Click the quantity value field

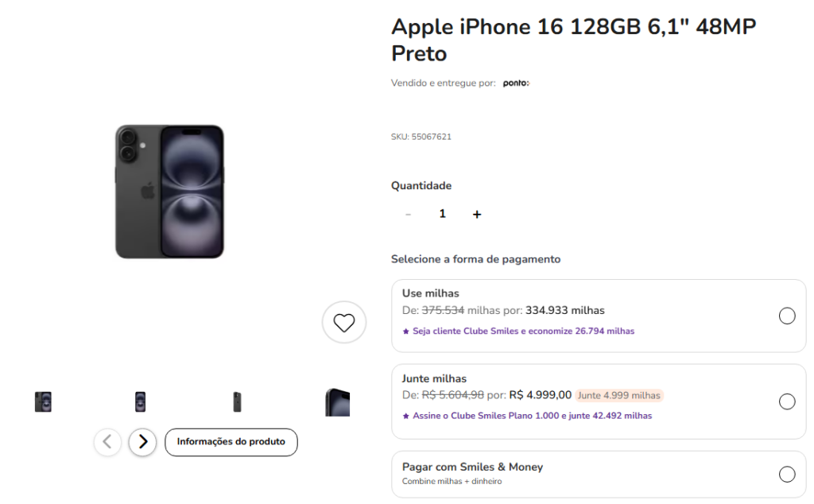coord(443,214)
